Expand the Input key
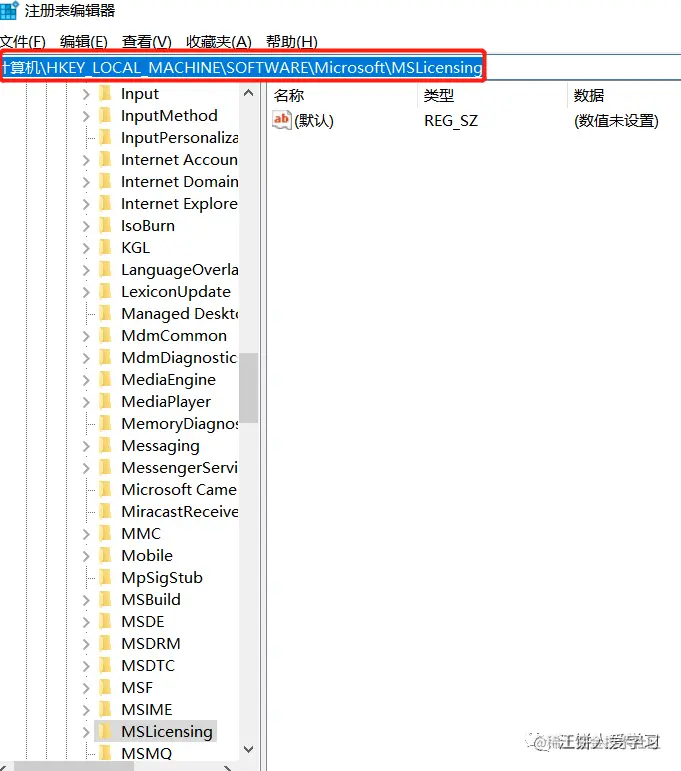The image size is (681, 771). (x=86, y=94)
